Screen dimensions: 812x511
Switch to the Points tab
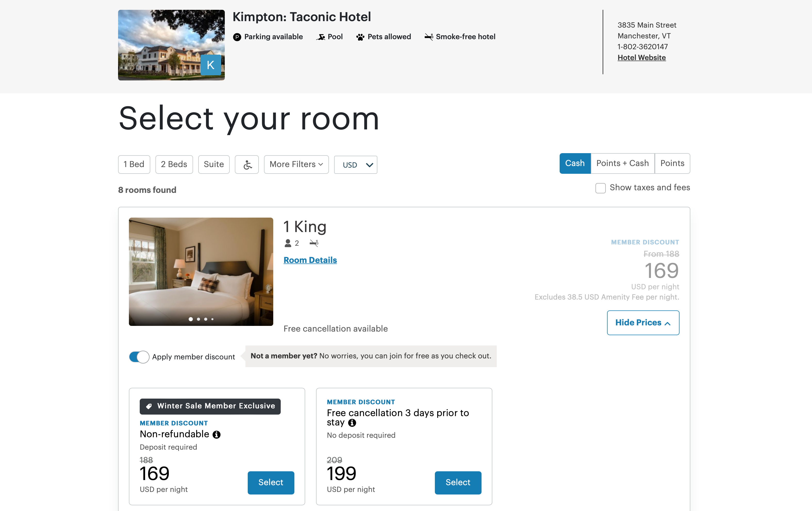pyautogui.click(x=672, y=164)
